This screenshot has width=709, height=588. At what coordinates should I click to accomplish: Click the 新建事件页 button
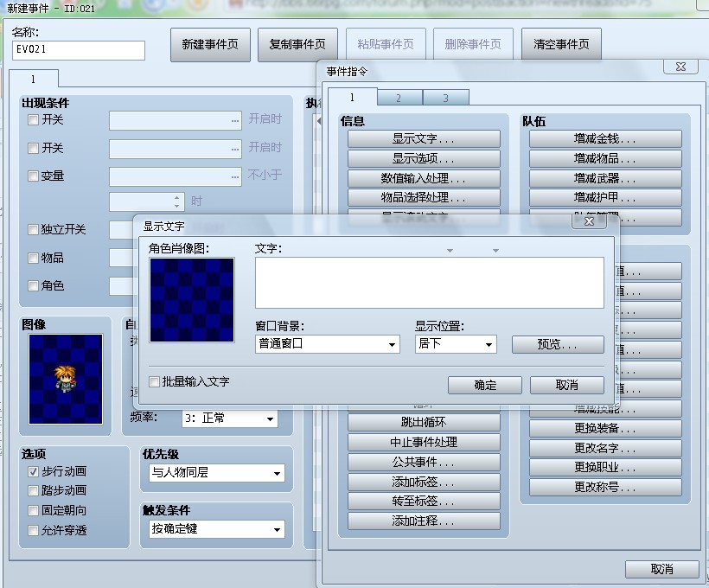(x=210, y=44)
